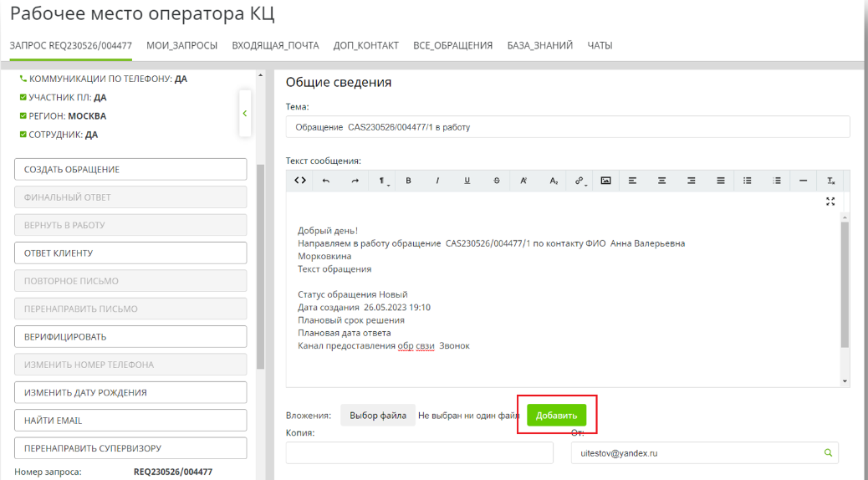This screenshot has height=480, width=868.
Task: Open the ВХОДЯЩАЯ_ПОЧТА tab
Action: click(x=275, y=45)
